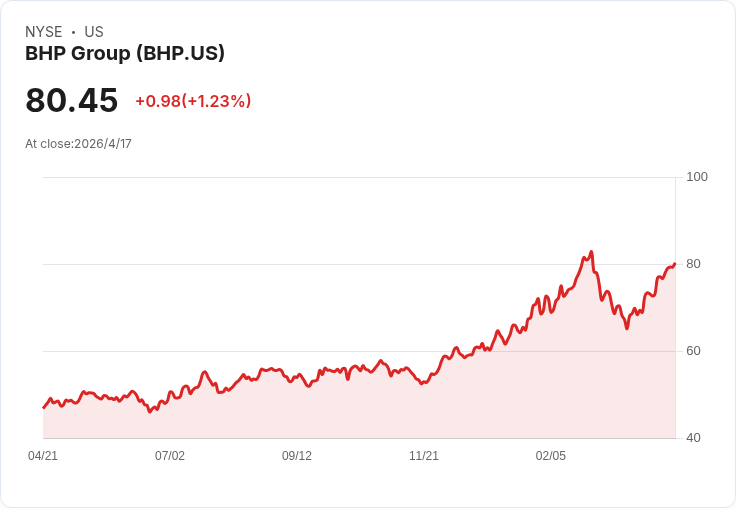The height and width of the screenshot is (508, 736).
Task: Select the 07/02 date on x-axis
Action: click(x=170, y=456)
